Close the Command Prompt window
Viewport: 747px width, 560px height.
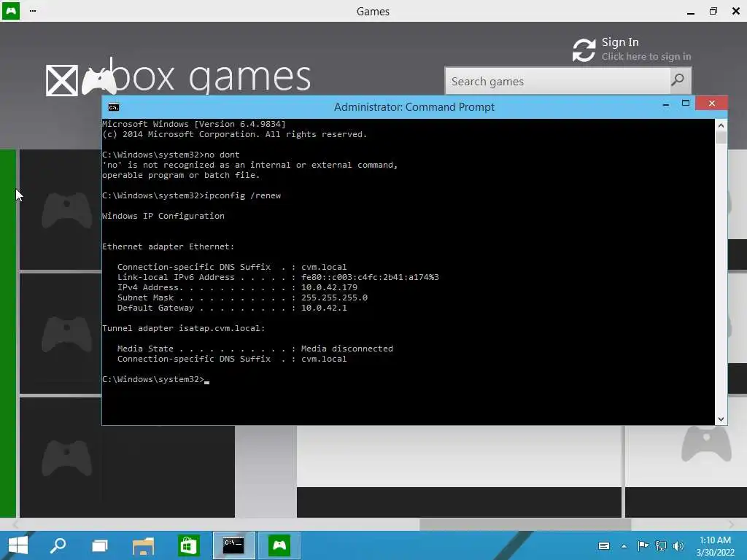(x=711, y=104)
